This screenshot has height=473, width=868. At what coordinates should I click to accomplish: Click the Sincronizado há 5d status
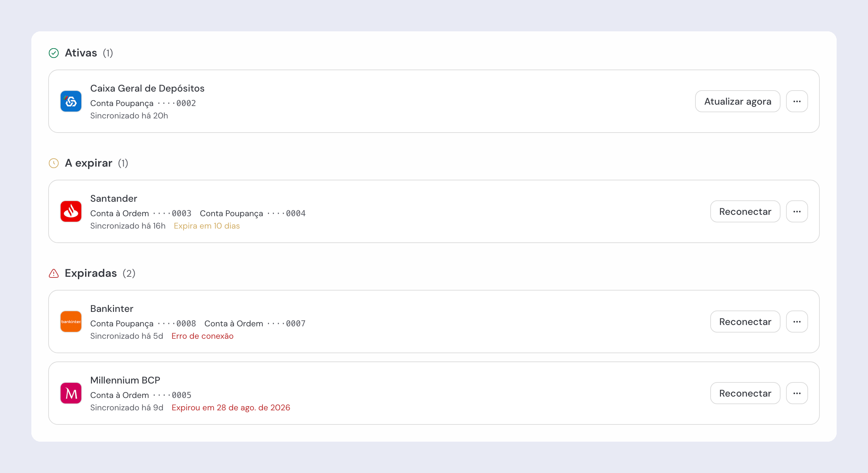[127, 336]
